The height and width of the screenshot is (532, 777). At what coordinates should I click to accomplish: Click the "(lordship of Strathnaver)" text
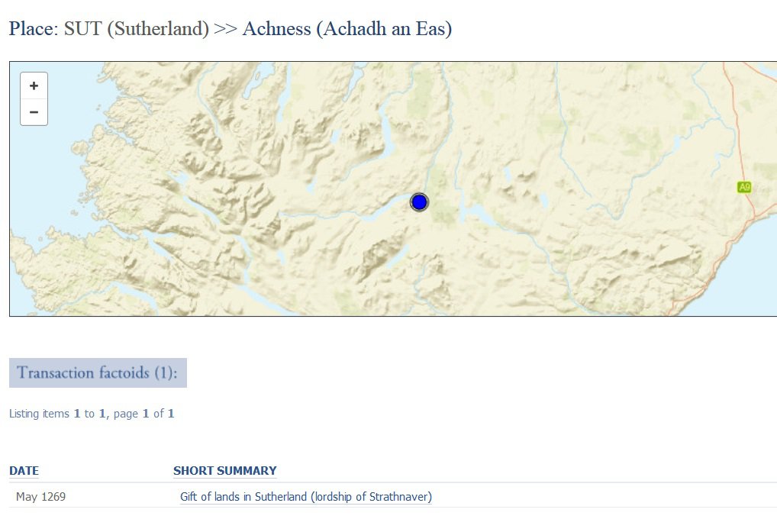pos(372,497)
